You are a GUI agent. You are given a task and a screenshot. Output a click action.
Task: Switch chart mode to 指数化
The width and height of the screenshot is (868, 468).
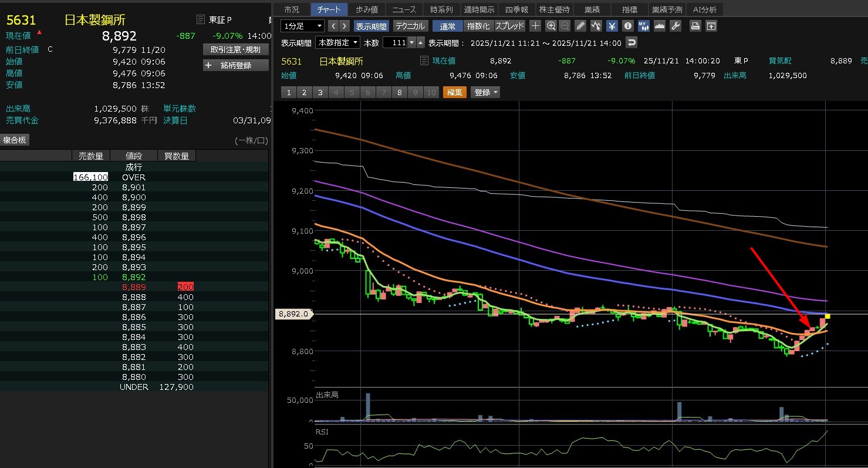coord(478,26)
